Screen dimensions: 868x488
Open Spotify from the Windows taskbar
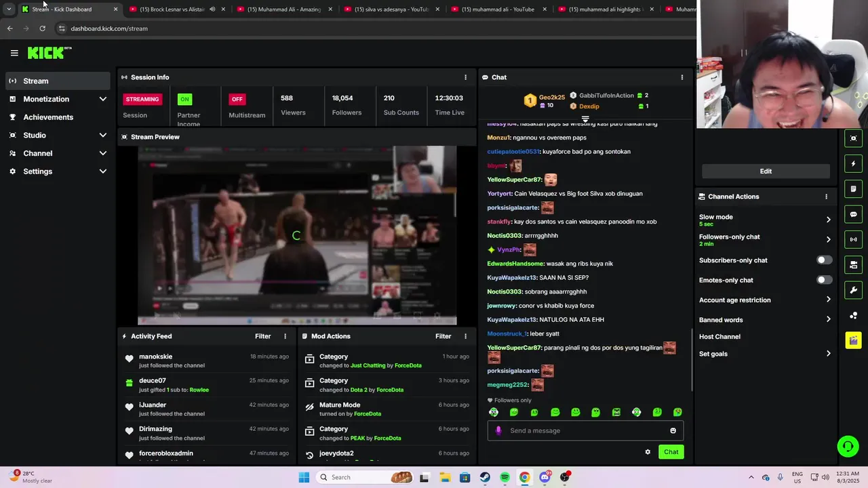point(505,477)
